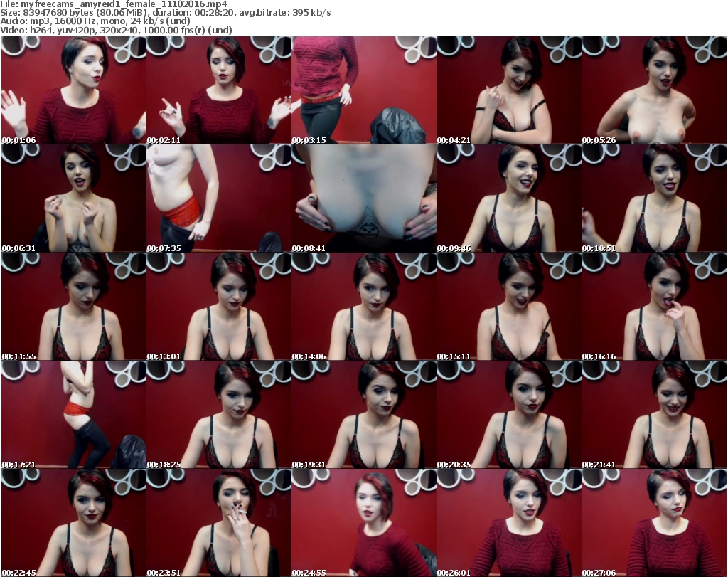Select the frame at 00:09:46
Screen dimensions: 728x577
(508, 198)
